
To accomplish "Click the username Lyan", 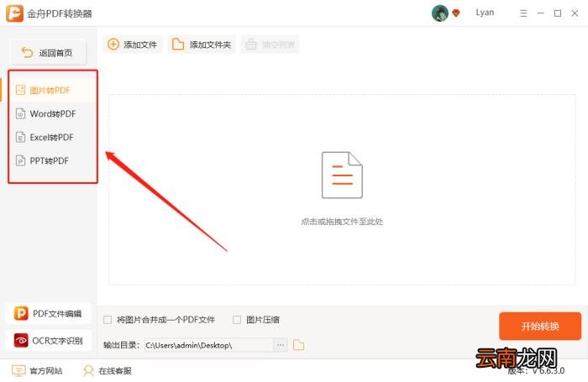I will click(x=485, y=13).
